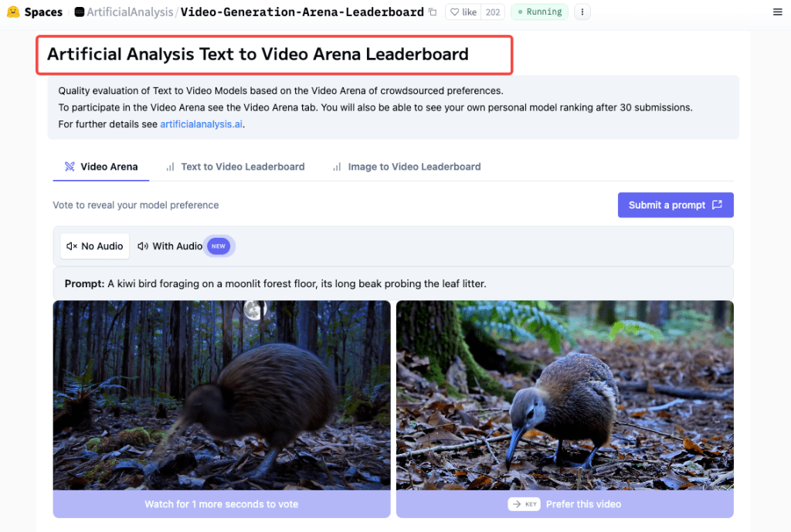The width and height of the screenshot is (791, 532).
Task: Click the ArtificialAnalysis organization avatar icon
Action: [x=80, y=12]
